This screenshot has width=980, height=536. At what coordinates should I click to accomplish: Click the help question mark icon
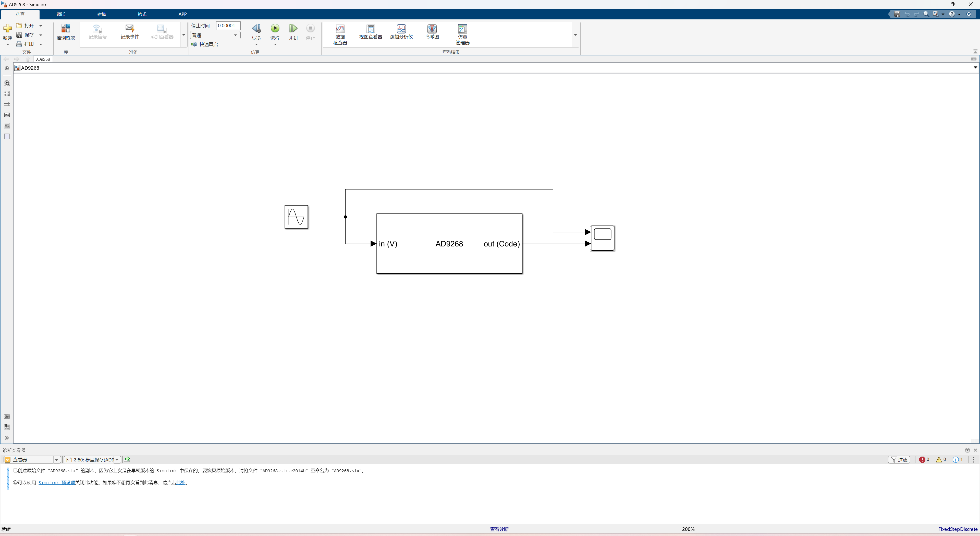pyautogui.click(x=952, y=14)
